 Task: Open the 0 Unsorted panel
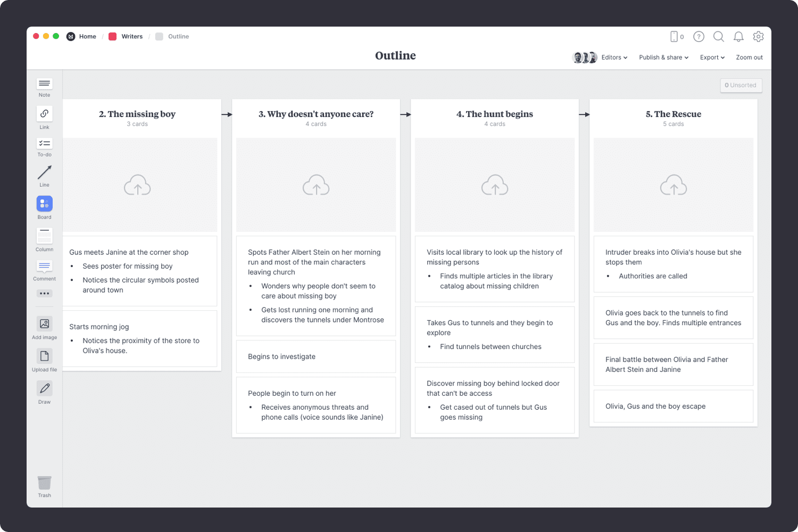point(741,85)
